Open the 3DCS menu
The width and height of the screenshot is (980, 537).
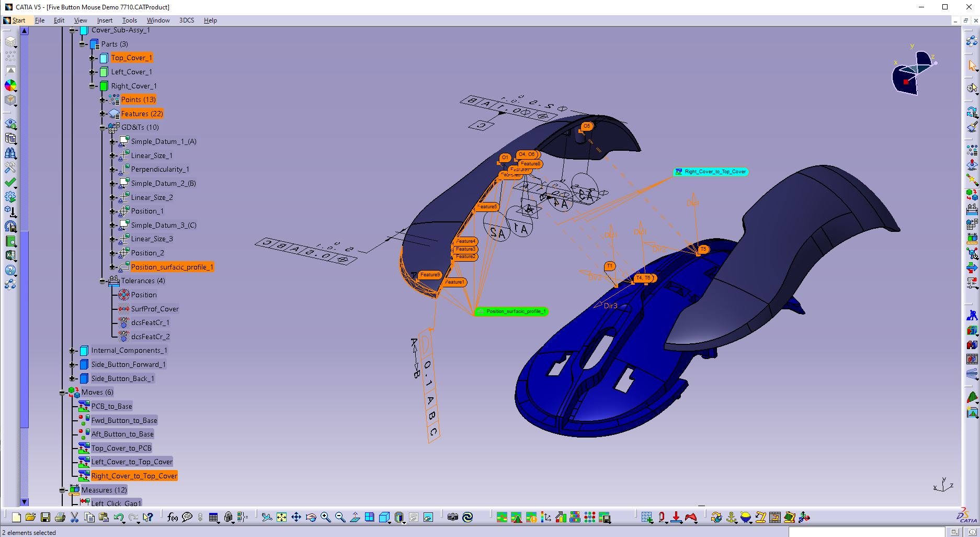(187, 20)
